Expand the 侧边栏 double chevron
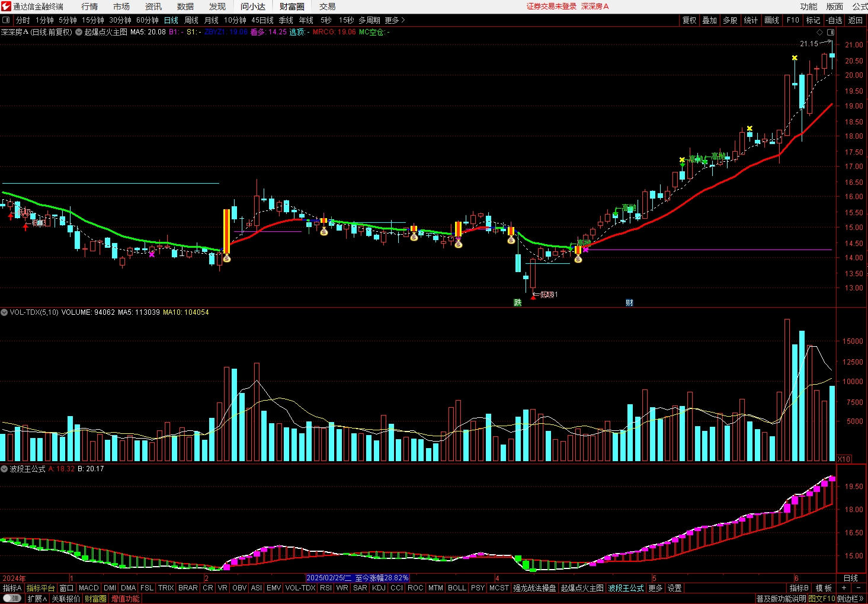 tap(851, 599)
